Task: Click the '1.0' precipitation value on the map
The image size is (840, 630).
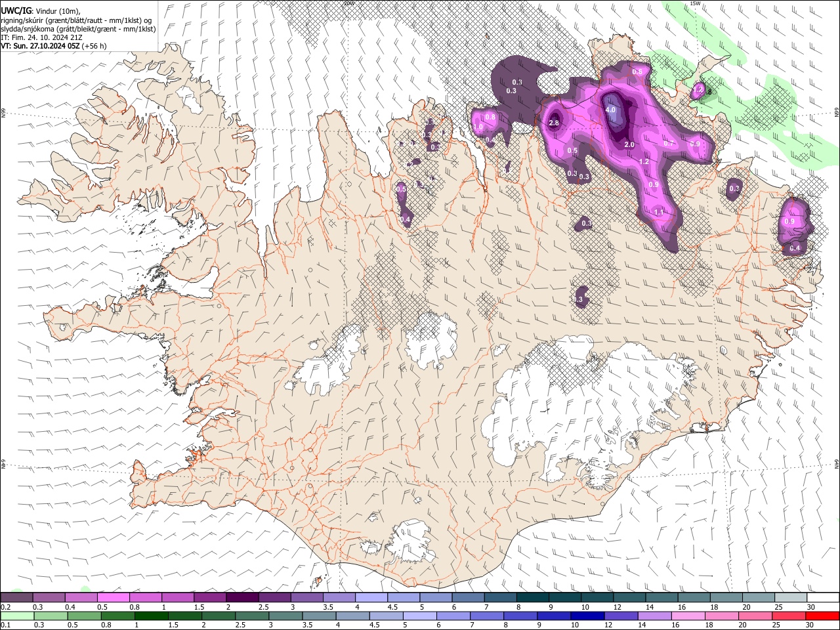Action: pyautogui.click(x=478, y=127)
